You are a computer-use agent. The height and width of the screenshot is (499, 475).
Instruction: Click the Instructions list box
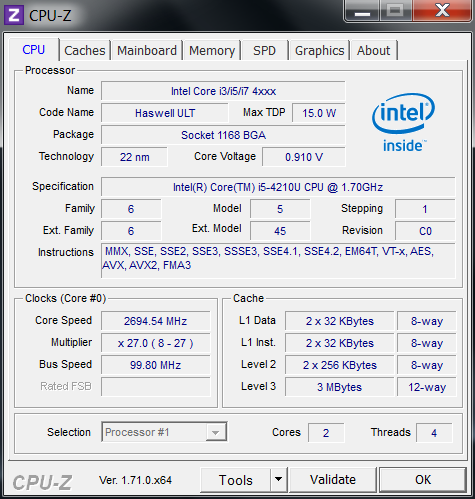(x=278, y=261)
